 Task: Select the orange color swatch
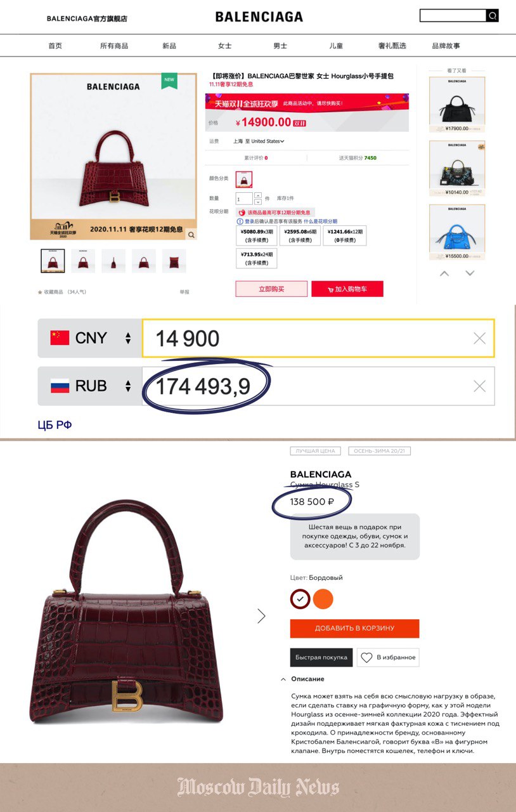coord(323,599)
